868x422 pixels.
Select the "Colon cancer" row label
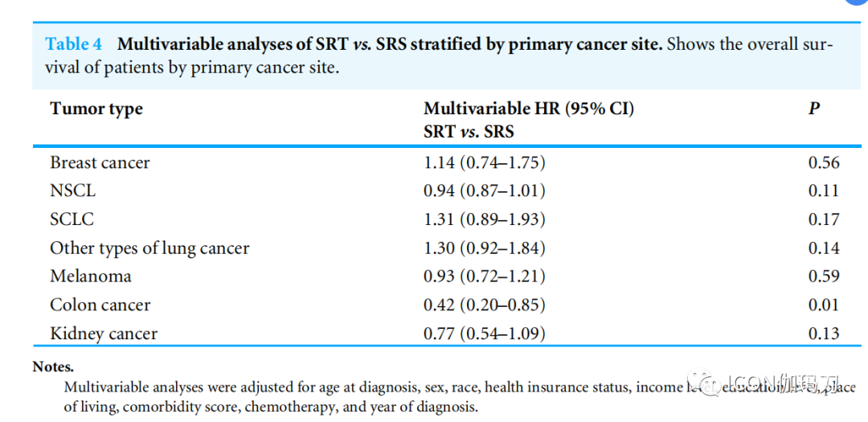(100, 305)
